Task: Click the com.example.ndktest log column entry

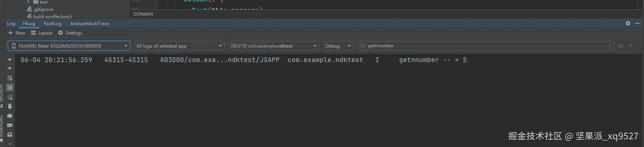Action: tap(325, 60)
